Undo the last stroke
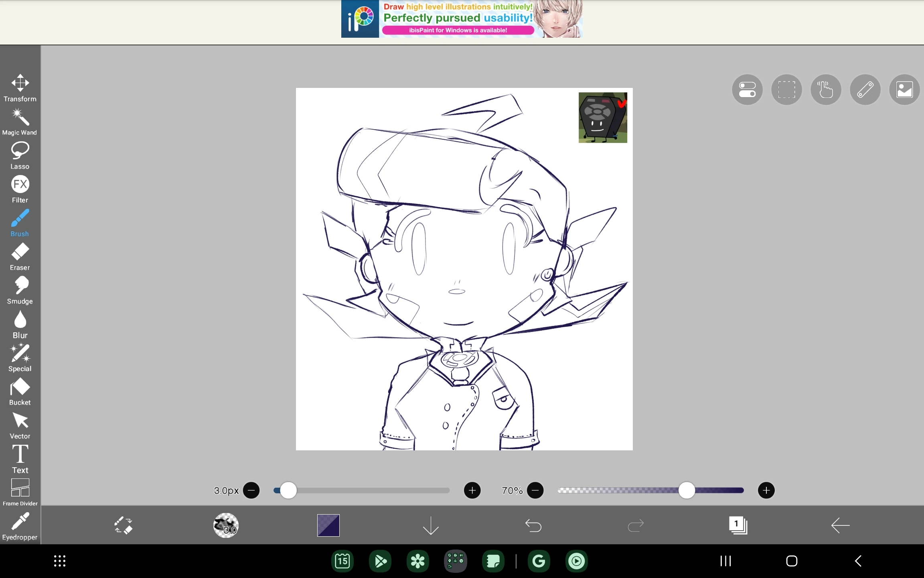The image size is (924, 578). (x=533, y=525)
